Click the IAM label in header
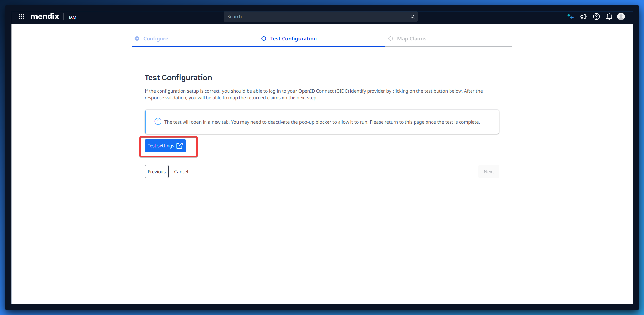 click(x=72, y=17)
